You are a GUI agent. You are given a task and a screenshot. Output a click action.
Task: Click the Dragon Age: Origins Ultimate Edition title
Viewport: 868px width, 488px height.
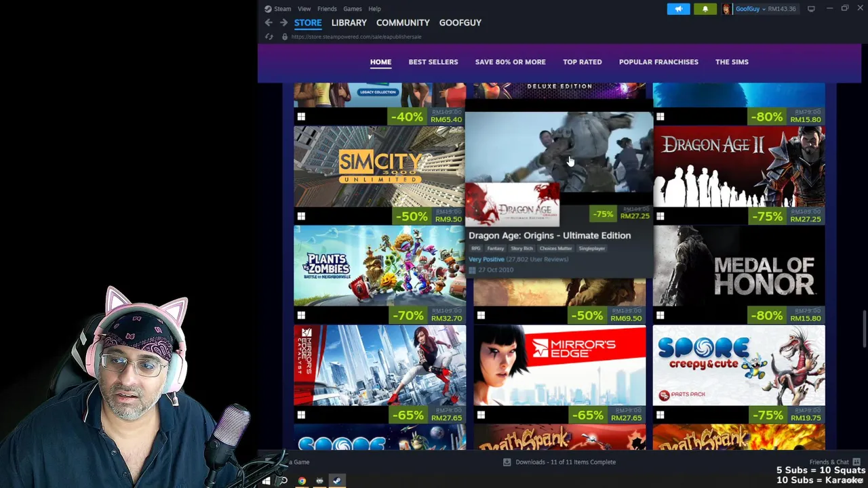[549, 235]
